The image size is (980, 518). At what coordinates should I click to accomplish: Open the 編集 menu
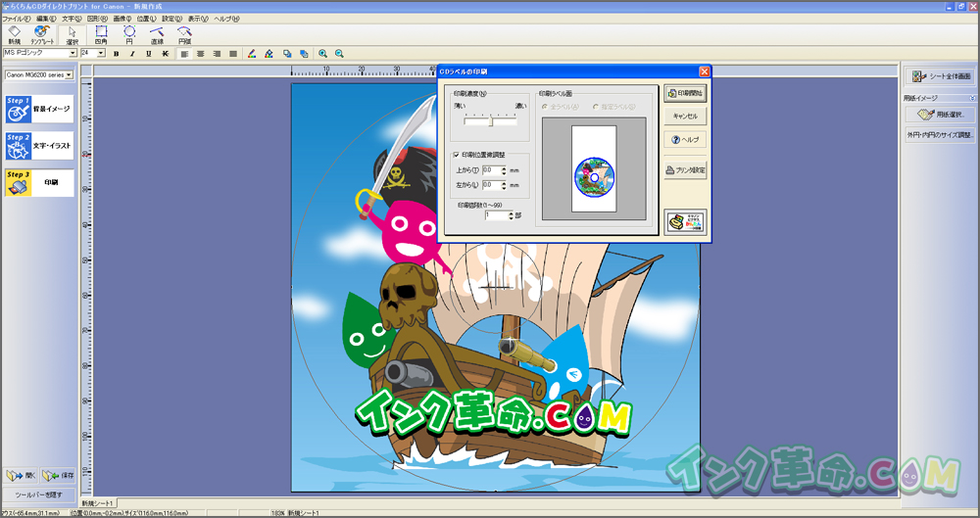pos(46,19)
